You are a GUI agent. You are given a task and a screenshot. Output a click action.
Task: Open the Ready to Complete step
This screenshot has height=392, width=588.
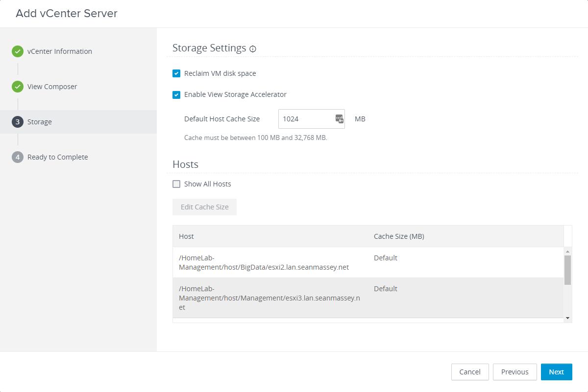[57, 157]
